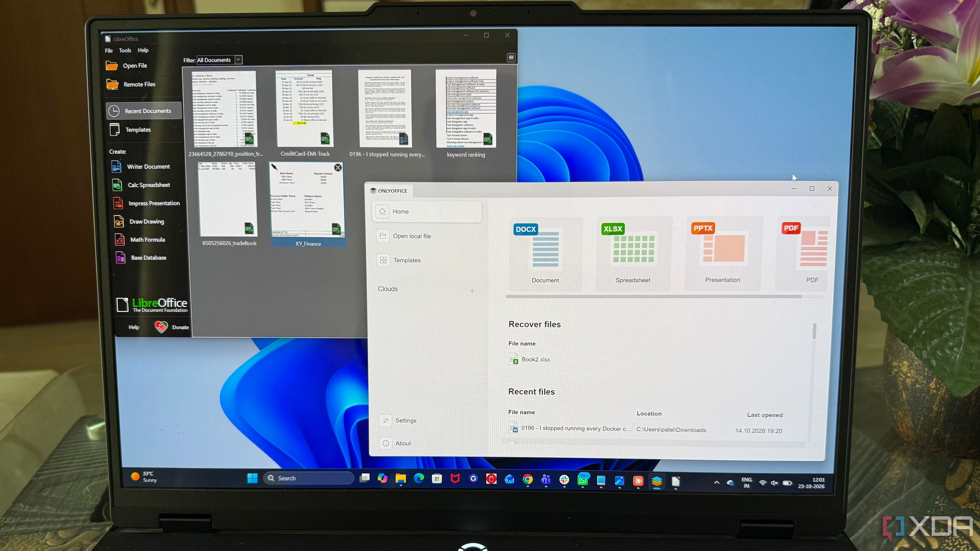Create a new Calc Spreadsheet in LibreOffice
980x551 pixels.
pyautogui.click(x=141, y=185)
